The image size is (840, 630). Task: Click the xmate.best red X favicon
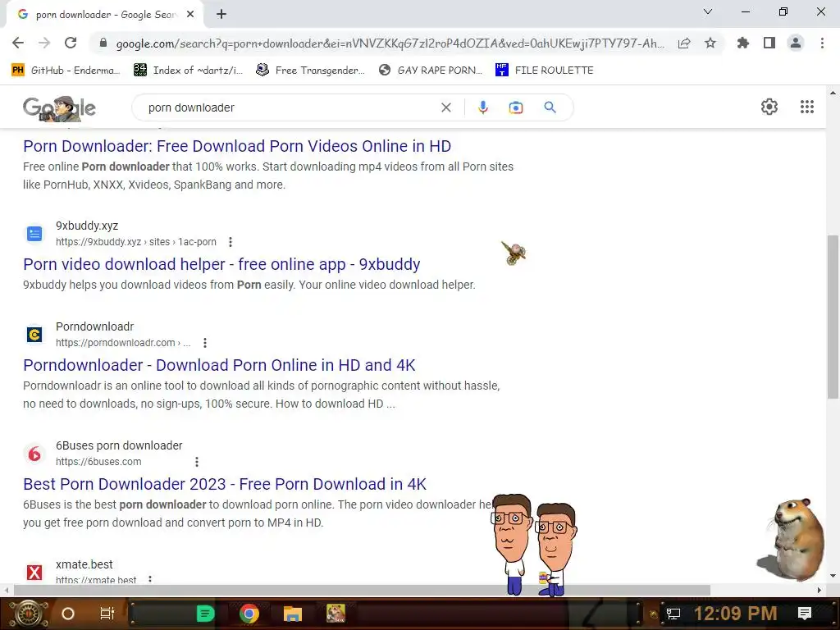(34, 572)
